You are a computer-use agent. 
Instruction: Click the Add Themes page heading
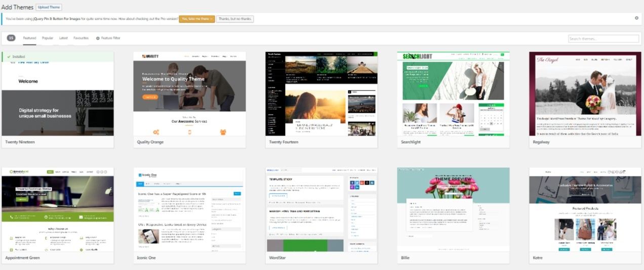[17, 8]
